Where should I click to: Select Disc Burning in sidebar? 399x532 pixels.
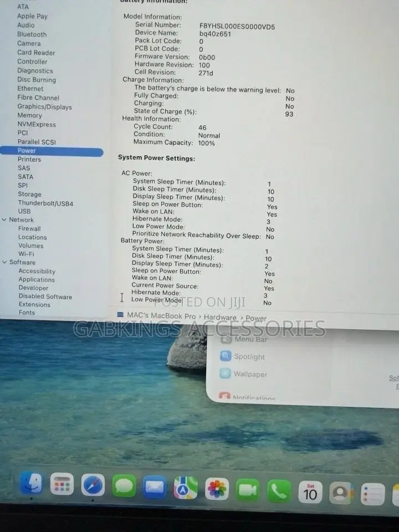tap(37, 80)
